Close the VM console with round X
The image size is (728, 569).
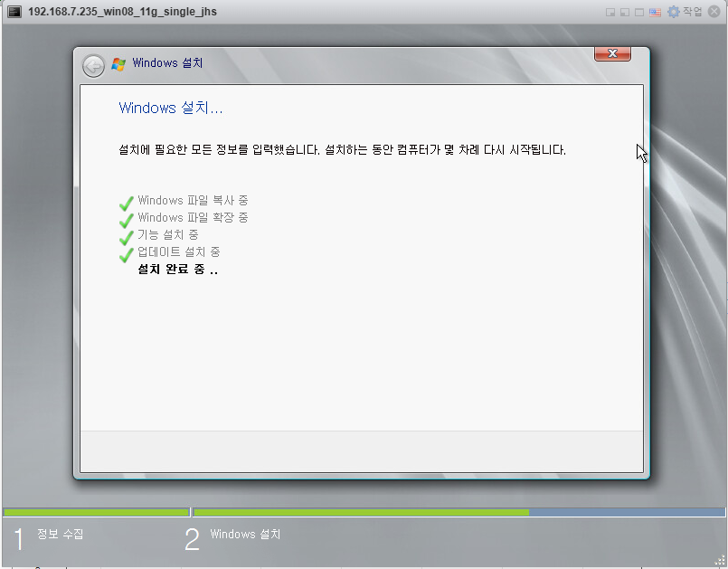(714, 12)
